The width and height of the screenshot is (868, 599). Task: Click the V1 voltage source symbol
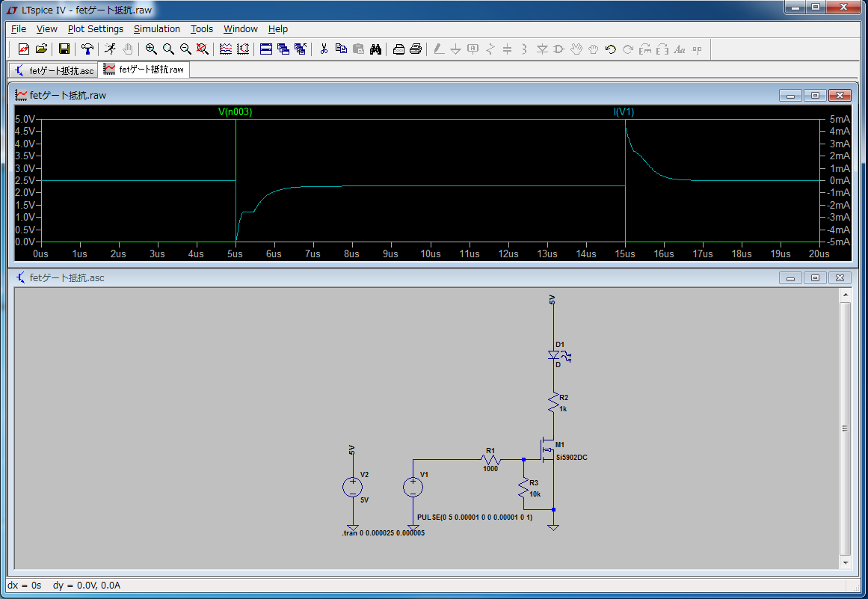coord(413,488)
